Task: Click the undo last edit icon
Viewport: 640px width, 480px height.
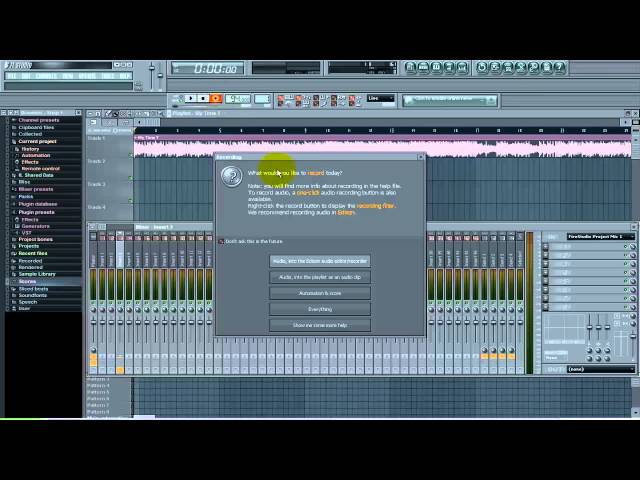Action: point(482,67)
